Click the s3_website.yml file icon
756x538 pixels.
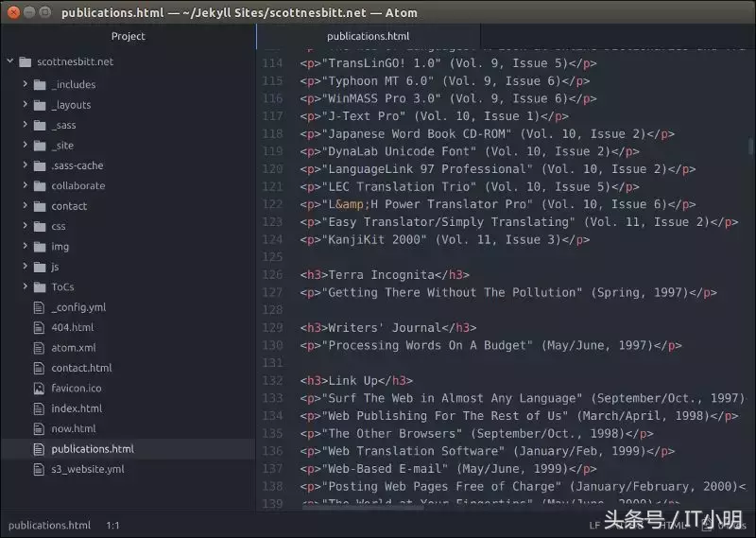39,470
